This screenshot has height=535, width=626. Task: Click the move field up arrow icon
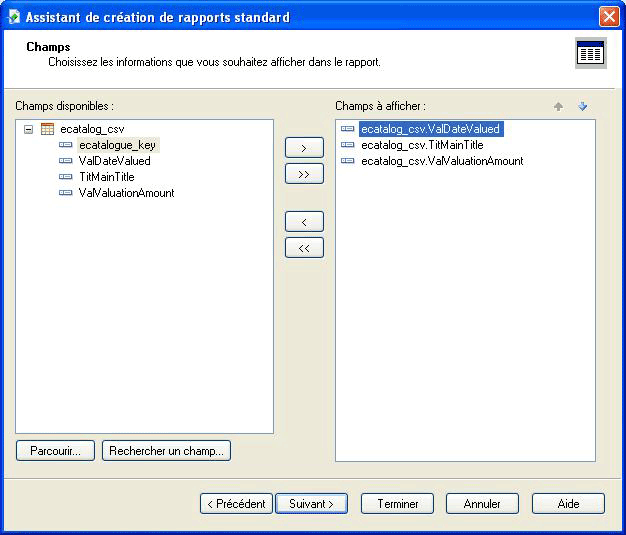click(x=558, y=107)
